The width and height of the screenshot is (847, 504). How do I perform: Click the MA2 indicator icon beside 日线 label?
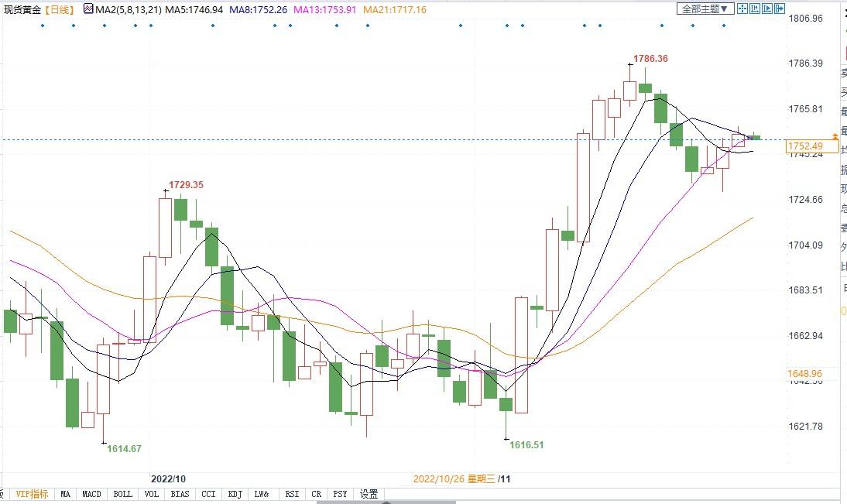(88, 9)
